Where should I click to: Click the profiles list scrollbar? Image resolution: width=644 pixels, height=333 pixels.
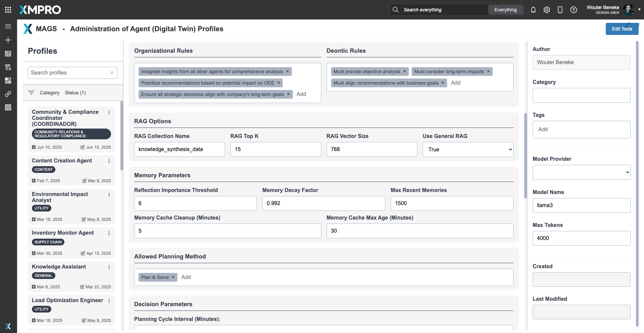121,136
